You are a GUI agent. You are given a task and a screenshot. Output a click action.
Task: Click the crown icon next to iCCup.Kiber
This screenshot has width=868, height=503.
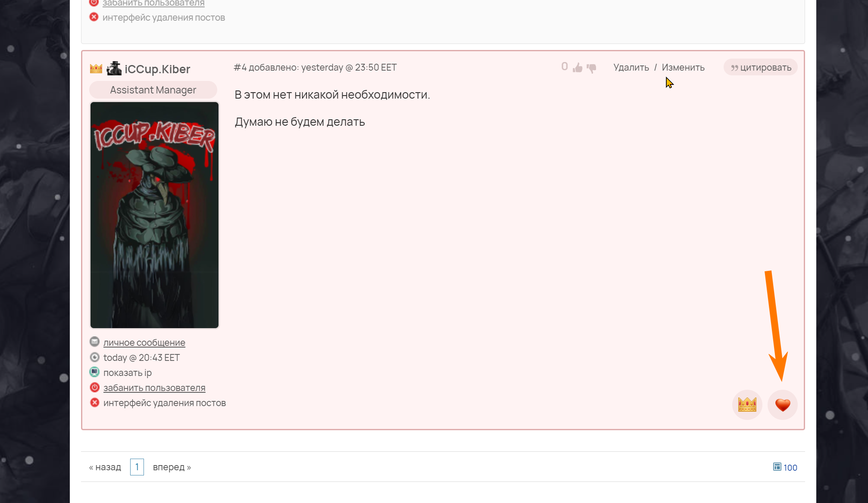[96, 68]
